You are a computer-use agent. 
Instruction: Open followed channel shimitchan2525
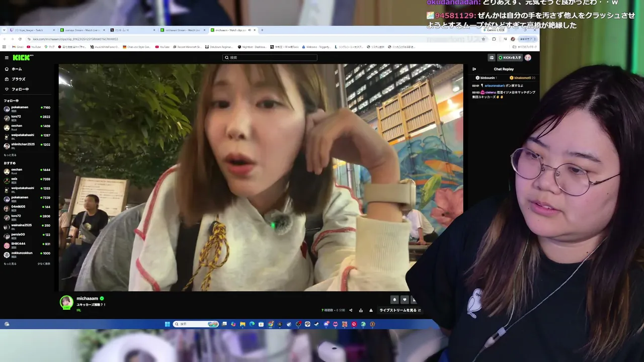27,145
